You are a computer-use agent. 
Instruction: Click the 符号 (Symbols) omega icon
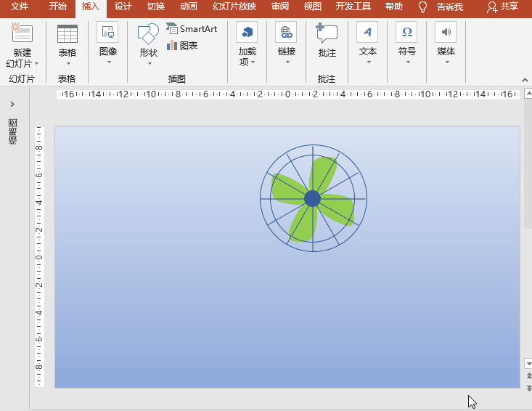click(406, 32)
